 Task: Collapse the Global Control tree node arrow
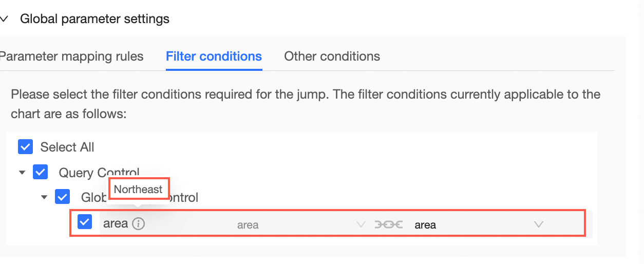point(45,197)
